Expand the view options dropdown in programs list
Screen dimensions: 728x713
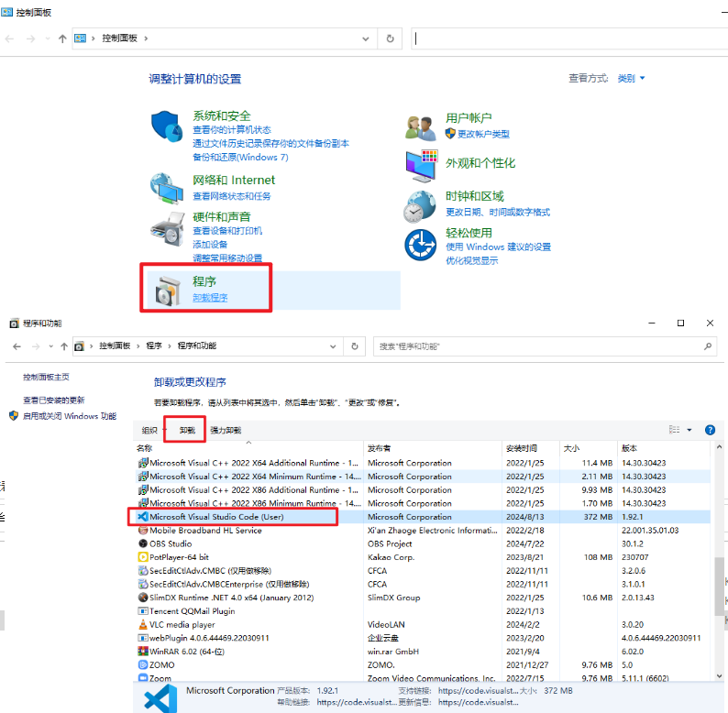[689, 430]
